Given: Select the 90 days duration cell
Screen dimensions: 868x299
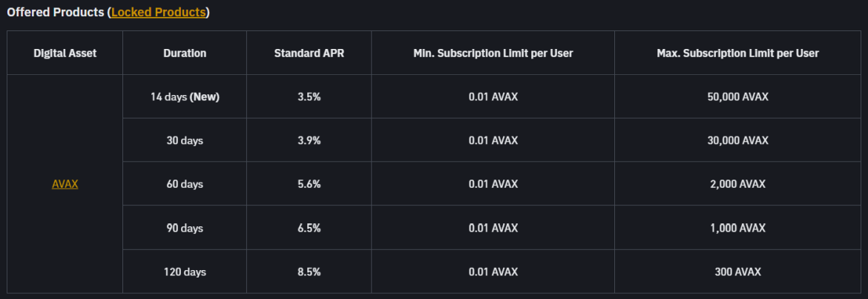Looking at the screenshot, I should [185, 229].
